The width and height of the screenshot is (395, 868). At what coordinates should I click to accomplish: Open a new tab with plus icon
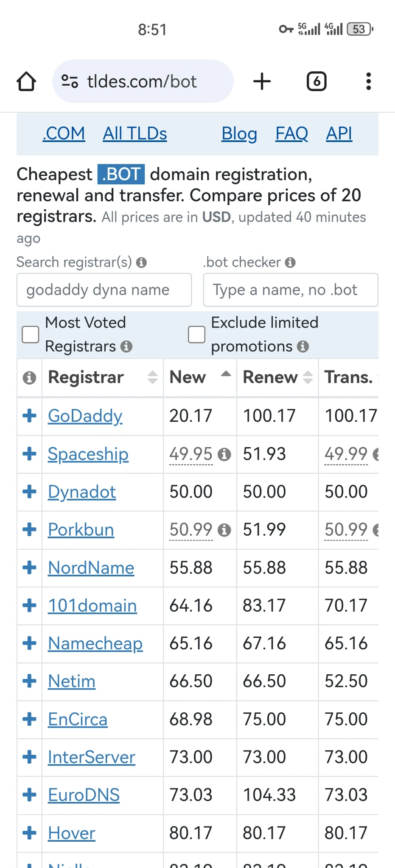(262, 81)
